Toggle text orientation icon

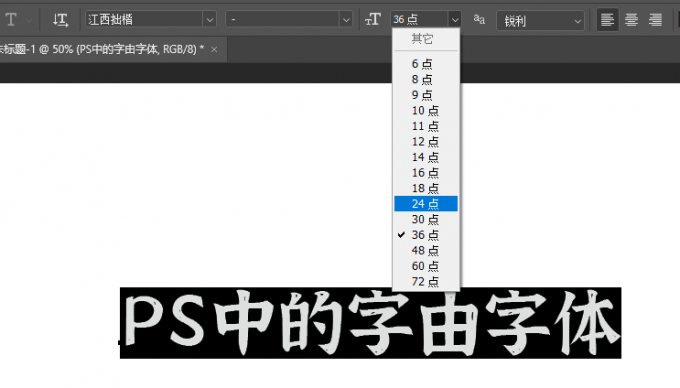[x=60, y=20]
